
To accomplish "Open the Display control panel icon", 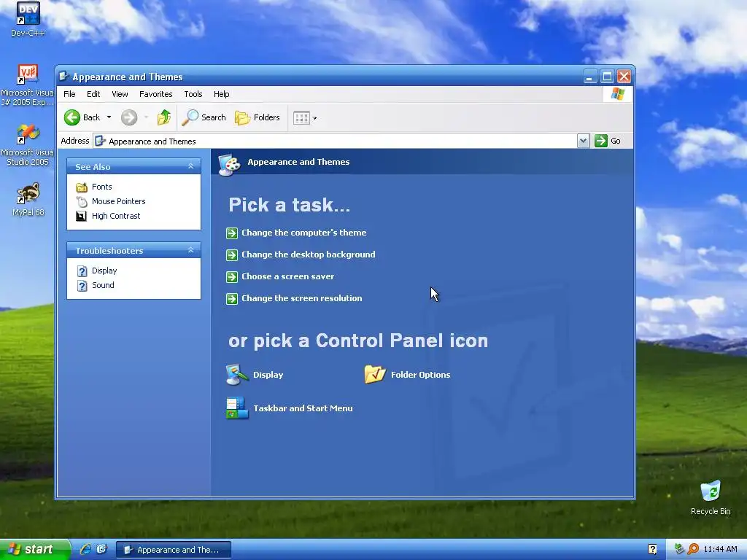I will click(237, 374).
